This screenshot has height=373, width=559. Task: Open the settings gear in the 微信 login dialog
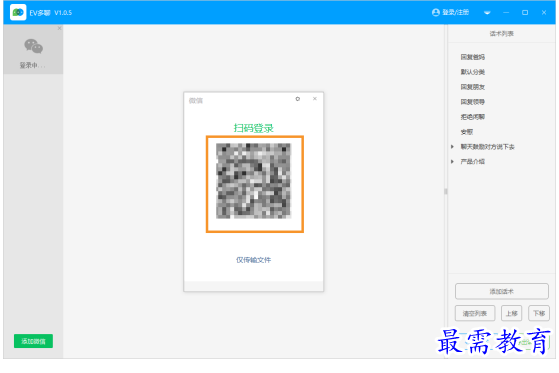point(298,99)
